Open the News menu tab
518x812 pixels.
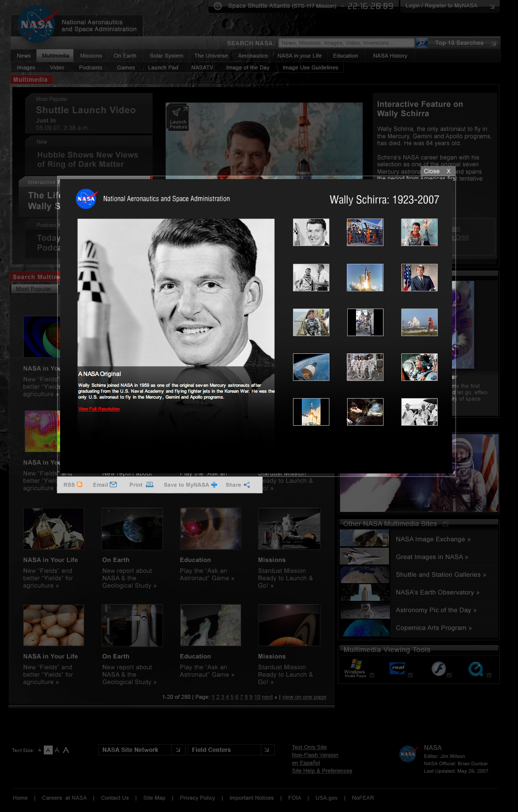(x=24, y=56)
